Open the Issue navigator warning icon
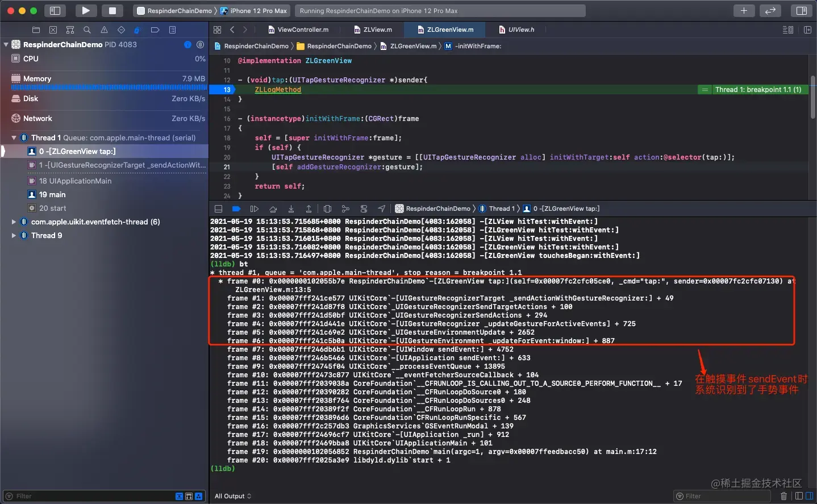Screen dimensions: 817x504 pyautogui.click(x=104, y=30)
